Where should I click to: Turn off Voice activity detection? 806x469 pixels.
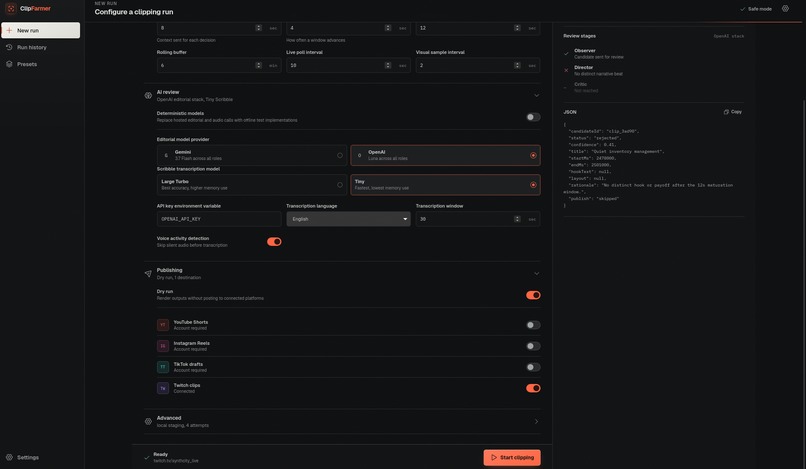(x=274, y=242)
